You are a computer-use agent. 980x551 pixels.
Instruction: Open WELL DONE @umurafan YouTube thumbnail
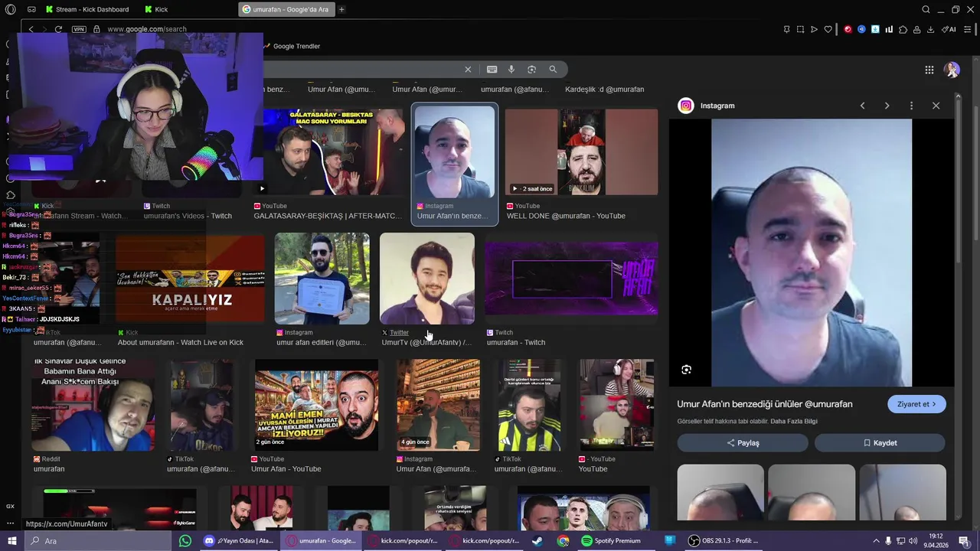pyautogui.click(x=581, y=152)
